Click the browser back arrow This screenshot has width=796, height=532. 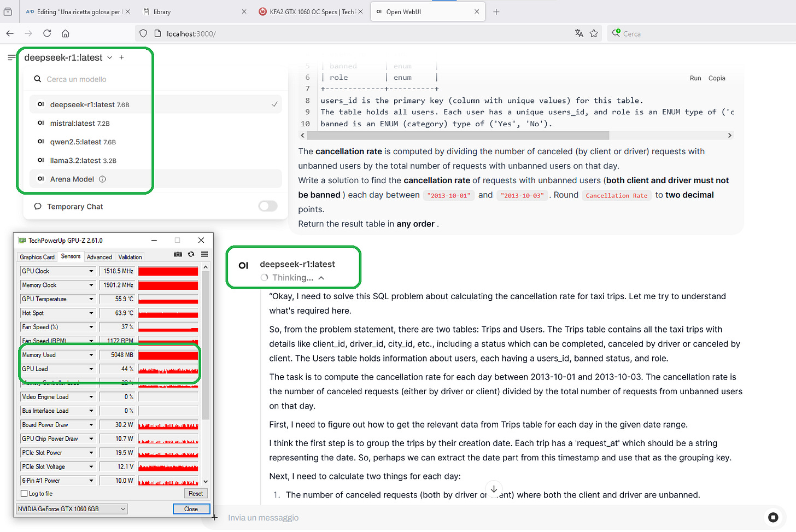coord(10,33)
